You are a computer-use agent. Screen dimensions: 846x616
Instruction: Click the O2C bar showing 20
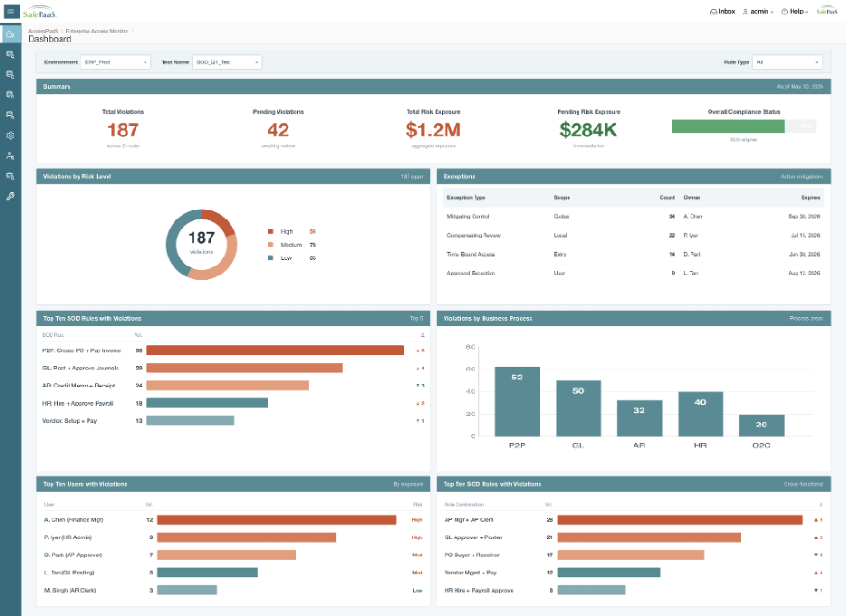(x=761, y=425)
